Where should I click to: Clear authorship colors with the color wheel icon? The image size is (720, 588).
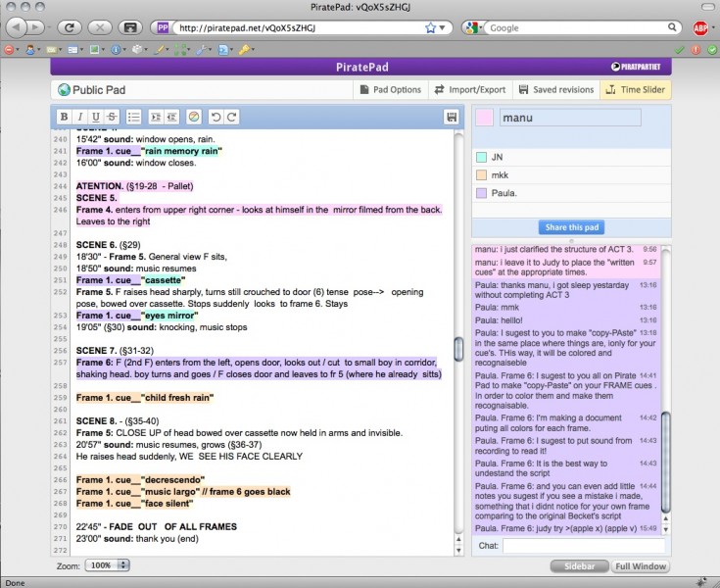[194, 117]
